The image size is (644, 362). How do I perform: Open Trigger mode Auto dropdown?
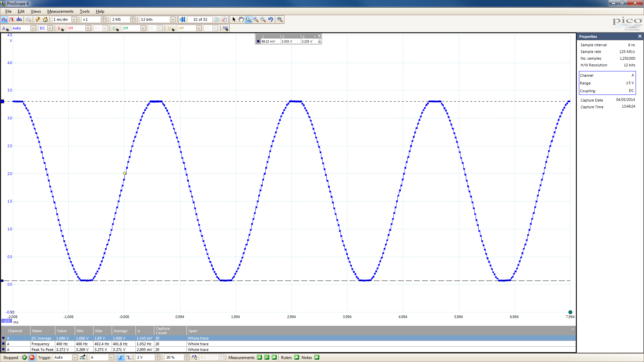[74, 357]
